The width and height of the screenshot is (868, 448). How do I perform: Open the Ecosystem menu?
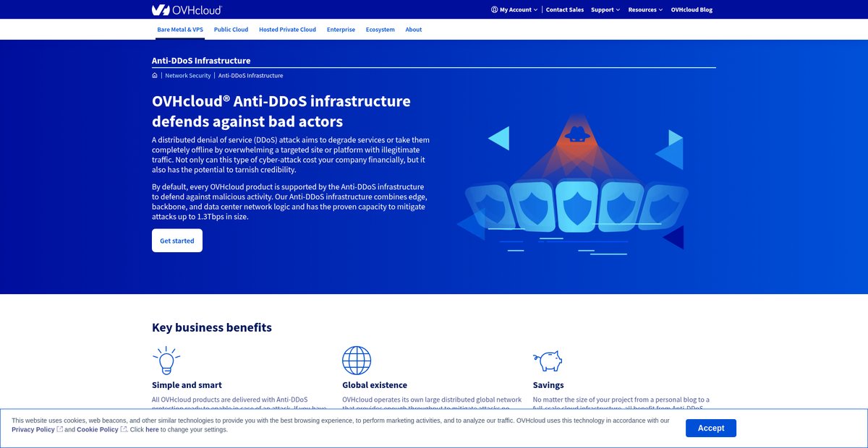pos(380,30)
